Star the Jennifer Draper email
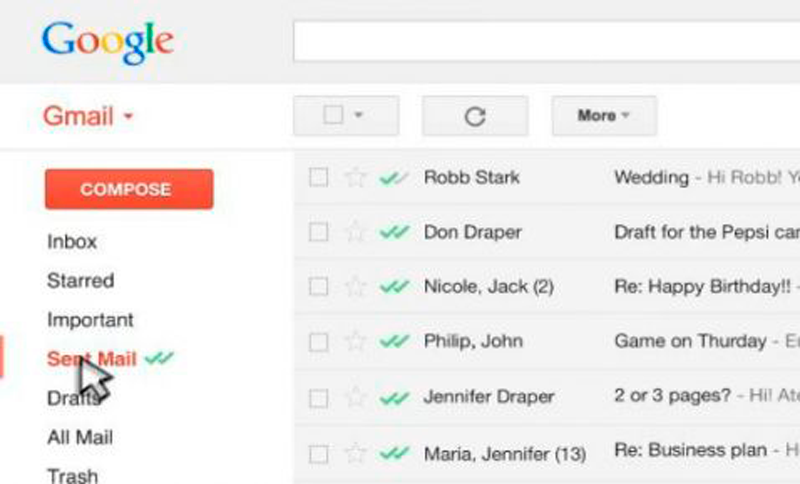Viewport: 800px width, 484px height. pyautogui.click(x=355, y=398)
